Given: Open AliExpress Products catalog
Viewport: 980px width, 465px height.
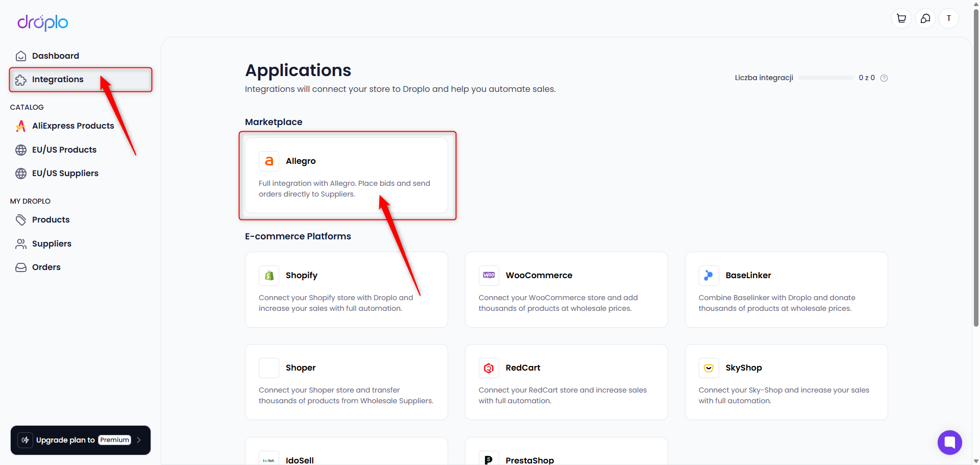Looking at the screenshot, I should (72, 126).
